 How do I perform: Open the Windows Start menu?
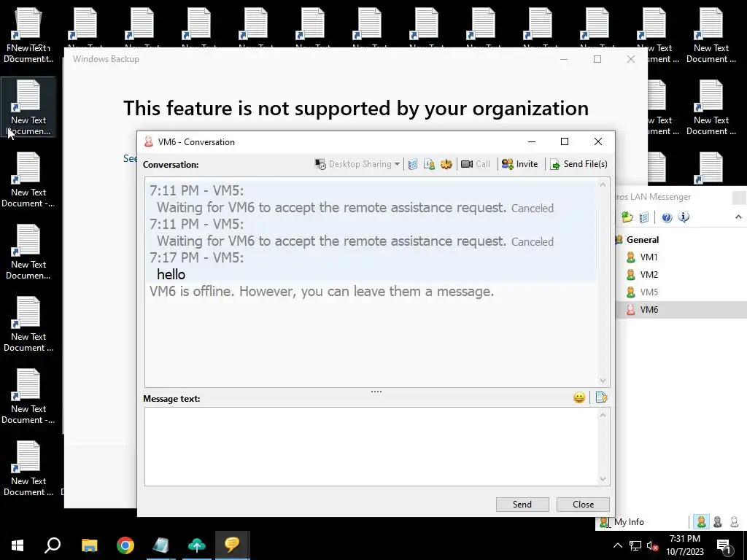18,545
